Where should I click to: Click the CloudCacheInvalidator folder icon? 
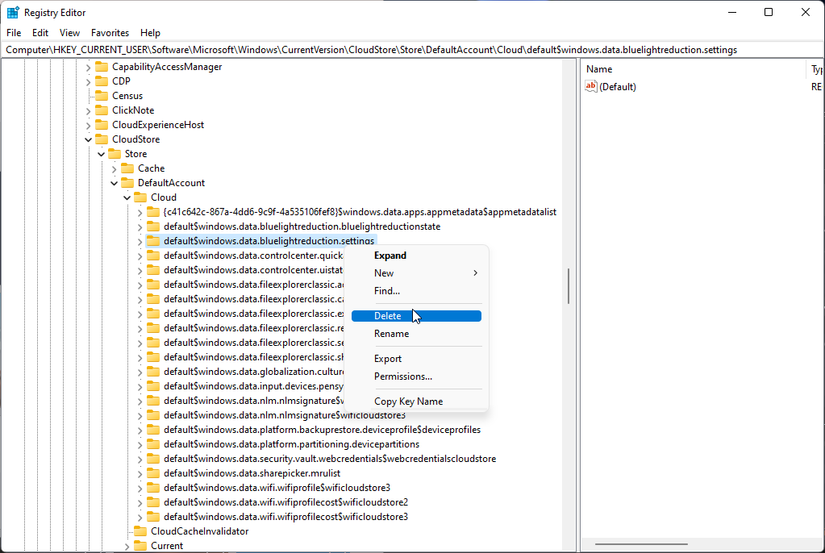(x=140, y=531)
